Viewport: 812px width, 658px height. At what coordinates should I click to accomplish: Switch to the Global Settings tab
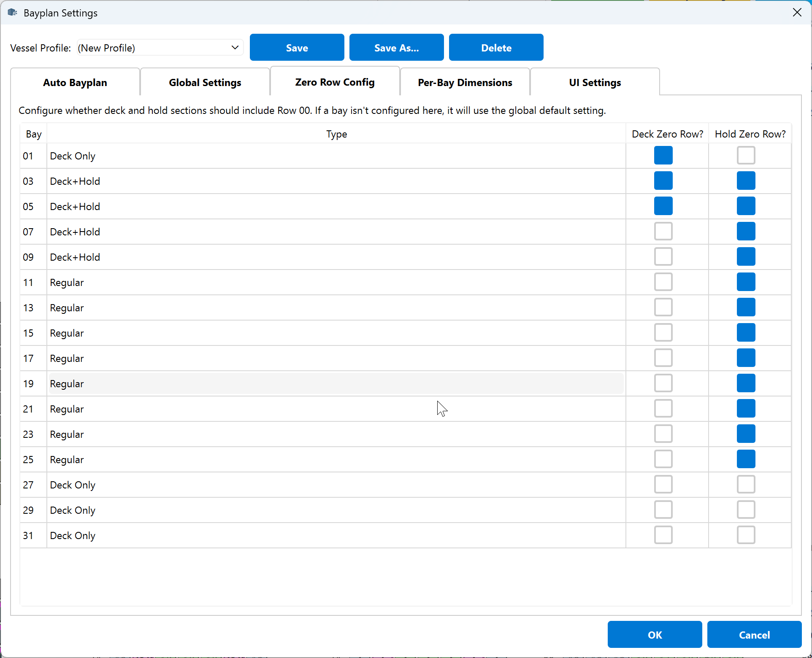click(x=205, y=82)
